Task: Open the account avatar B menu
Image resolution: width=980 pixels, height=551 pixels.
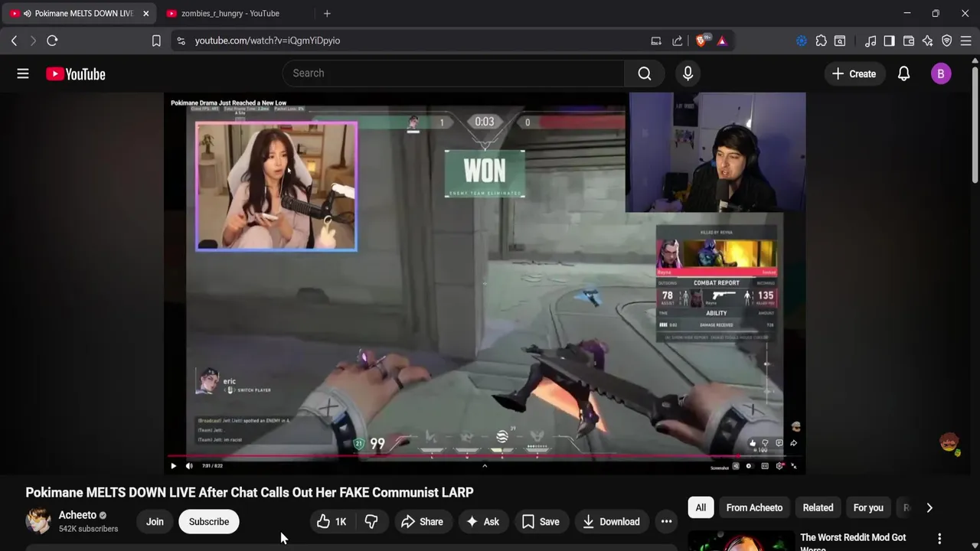Action: coord(941,73)
